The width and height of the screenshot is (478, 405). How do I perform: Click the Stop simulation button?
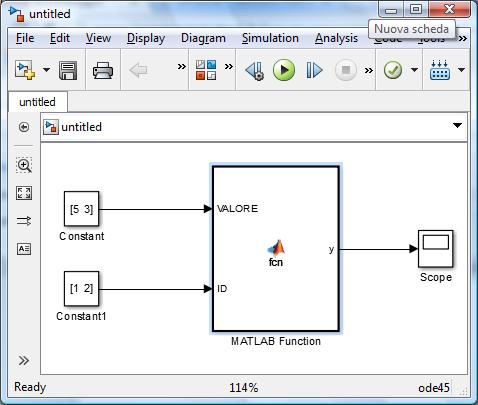coord(346,70)
